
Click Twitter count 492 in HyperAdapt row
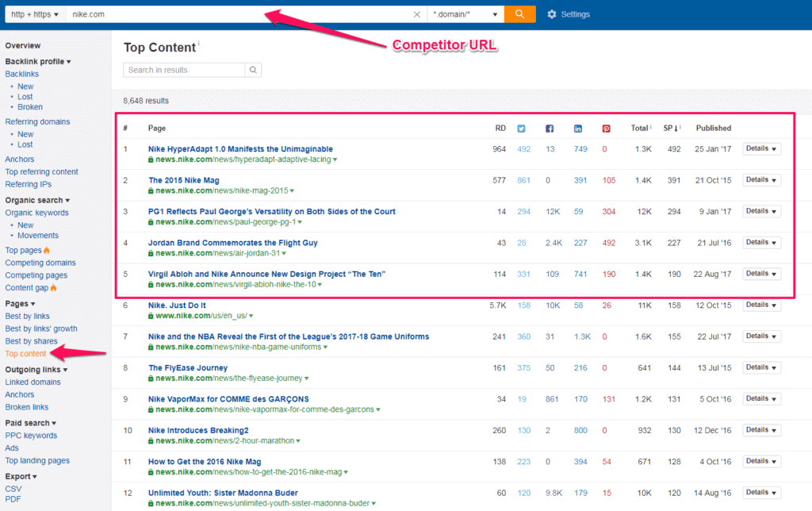coord(523,149)
